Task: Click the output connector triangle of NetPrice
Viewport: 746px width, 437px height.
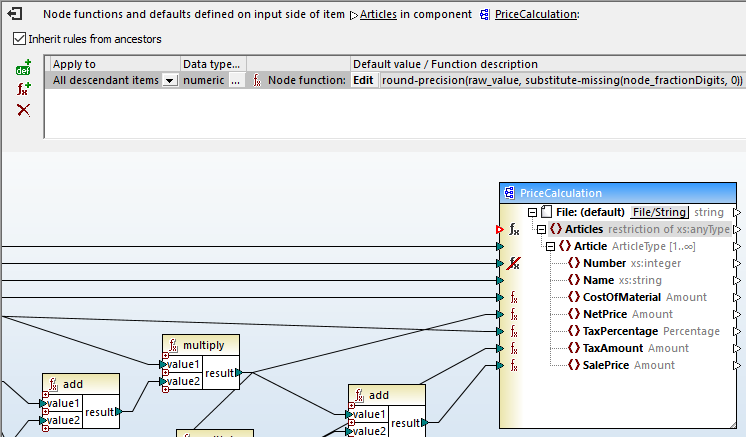Action: [x=738, y=315]
